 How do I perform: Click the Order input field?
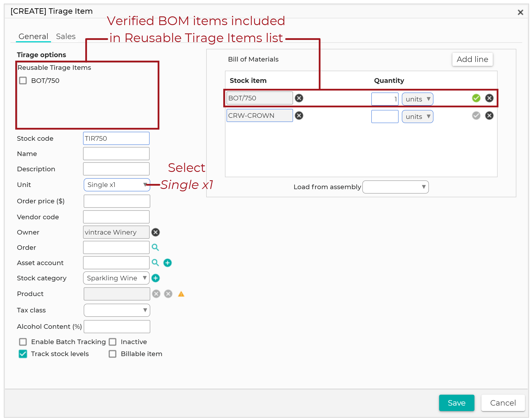coord(116,247)
